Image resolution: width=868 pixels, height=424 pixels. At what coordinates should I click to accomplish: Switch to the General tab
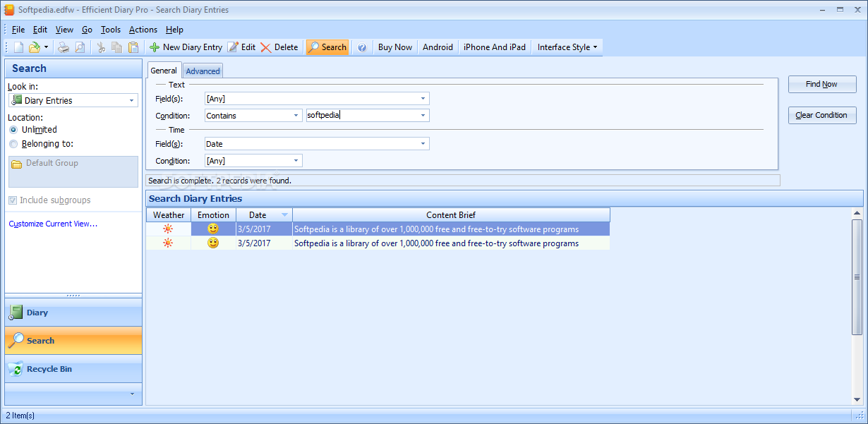tap(164, 71)
